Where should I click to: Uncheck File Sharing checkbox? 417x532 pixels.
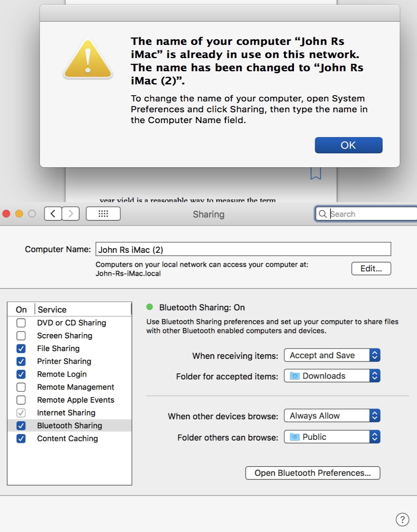[21, 348]
